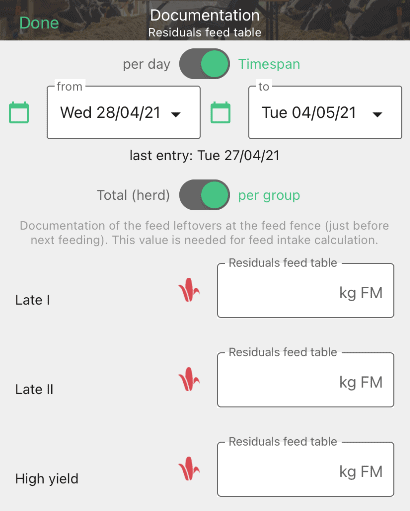Focus the High yield residuals feed table field
Viewport: 410px width, 511px height.
point(305,469)
